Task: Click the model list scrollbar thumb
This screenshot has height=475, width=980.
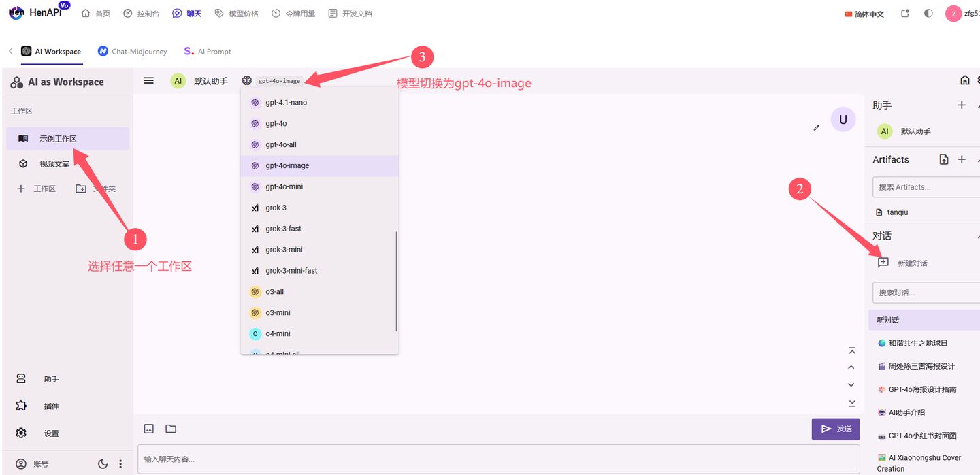Action: (396, 281)
